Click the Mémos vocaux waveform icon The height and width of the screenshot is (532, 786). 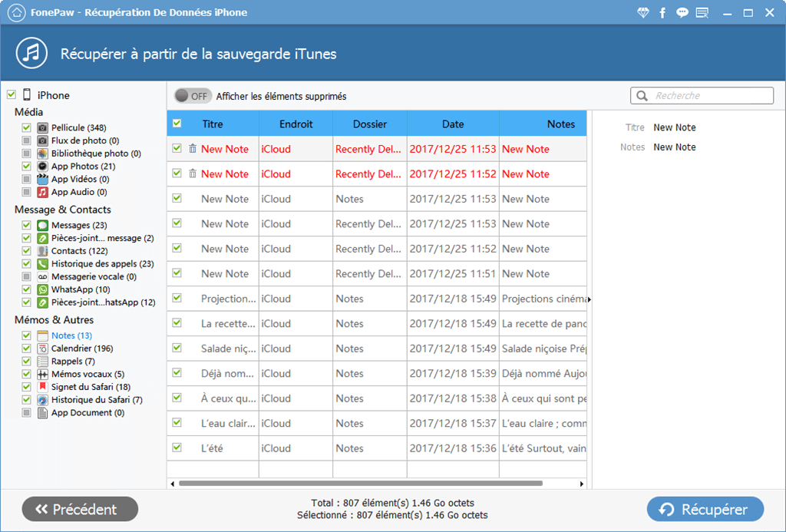tap(43, 374)
